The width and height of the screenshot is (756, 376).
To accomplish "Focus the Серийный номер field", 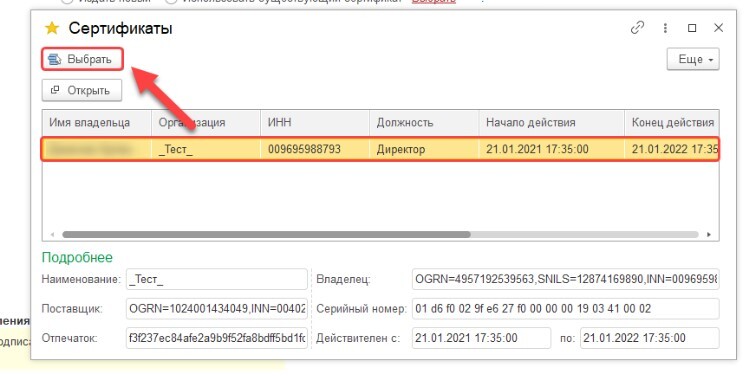I will pyautogui.click(x=566, y=309).
